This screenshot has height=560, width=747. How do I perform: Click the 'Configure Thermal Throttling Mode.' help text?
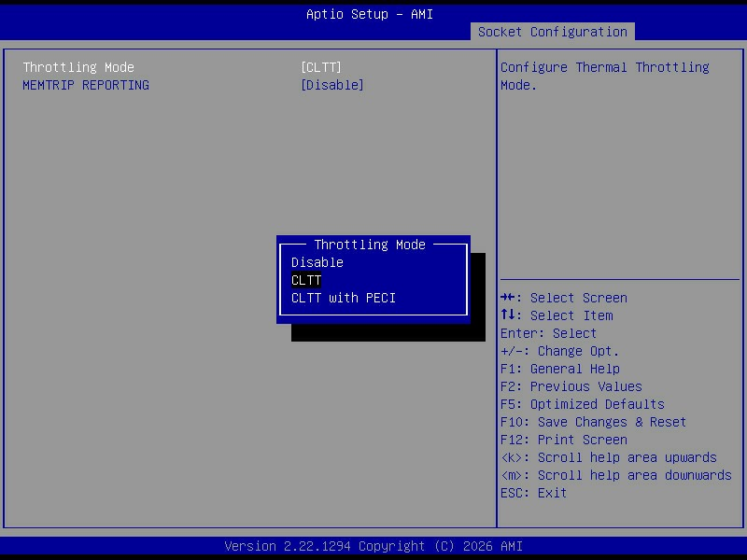(x=604, y=77)
